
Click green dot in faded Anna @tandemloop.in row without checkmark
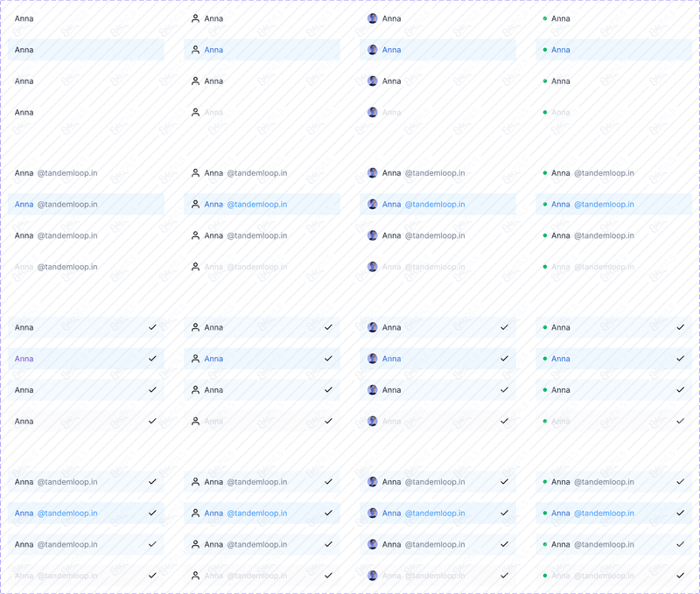(544, 267)
